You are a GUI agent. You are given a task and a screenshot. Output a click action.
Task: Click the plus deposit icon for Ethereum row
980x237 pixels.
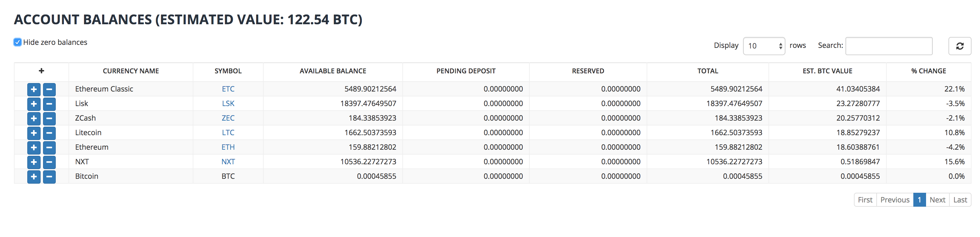(34, 148)
